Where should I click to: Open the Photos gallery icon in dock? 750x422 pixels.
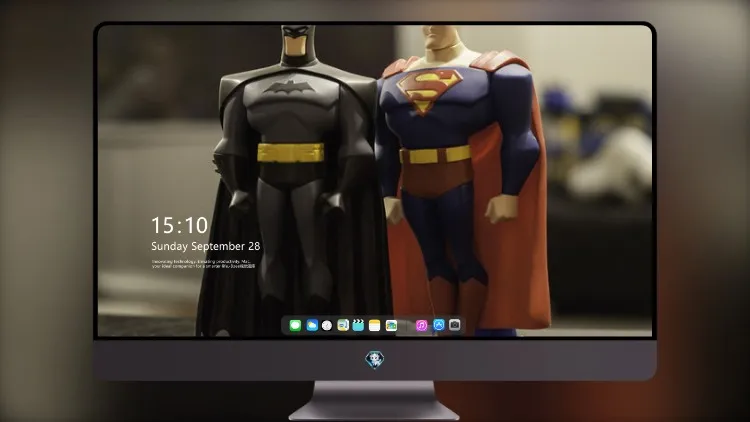click(391, 325)
